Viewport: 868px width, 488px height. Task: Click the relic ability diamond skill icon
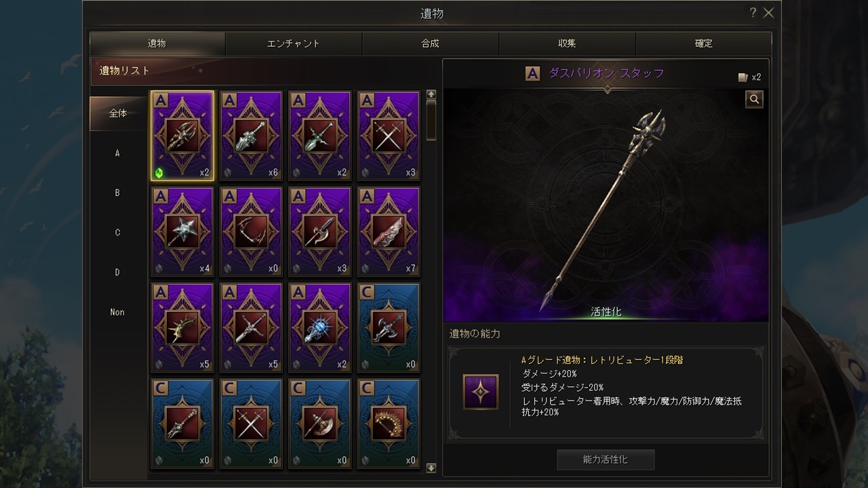tap(481, 392)
